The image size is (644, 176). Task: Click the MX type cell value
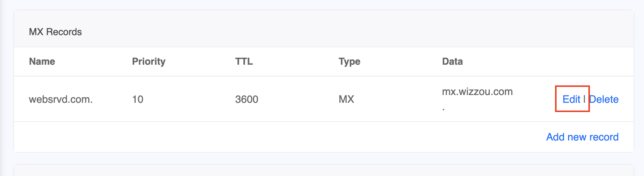346,99
